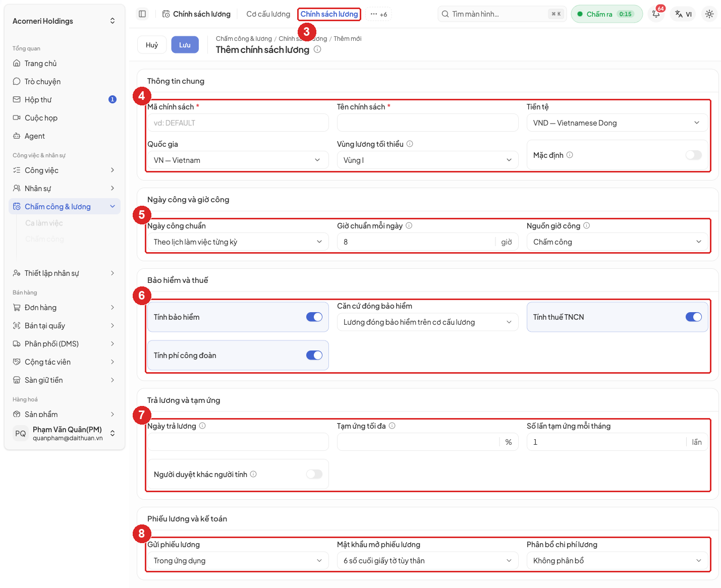Expand Công việc sidebar menu

[64, 170]
